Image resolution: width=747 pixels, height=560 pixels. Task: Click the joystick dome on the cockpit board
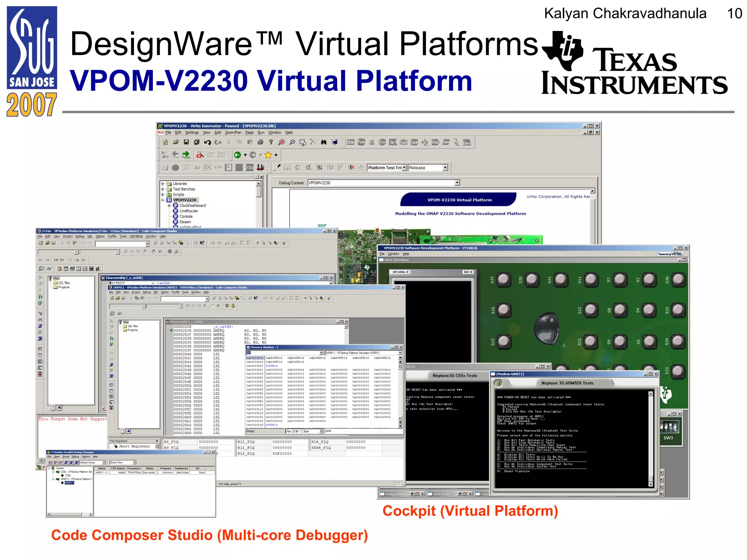tap(546, 328)
